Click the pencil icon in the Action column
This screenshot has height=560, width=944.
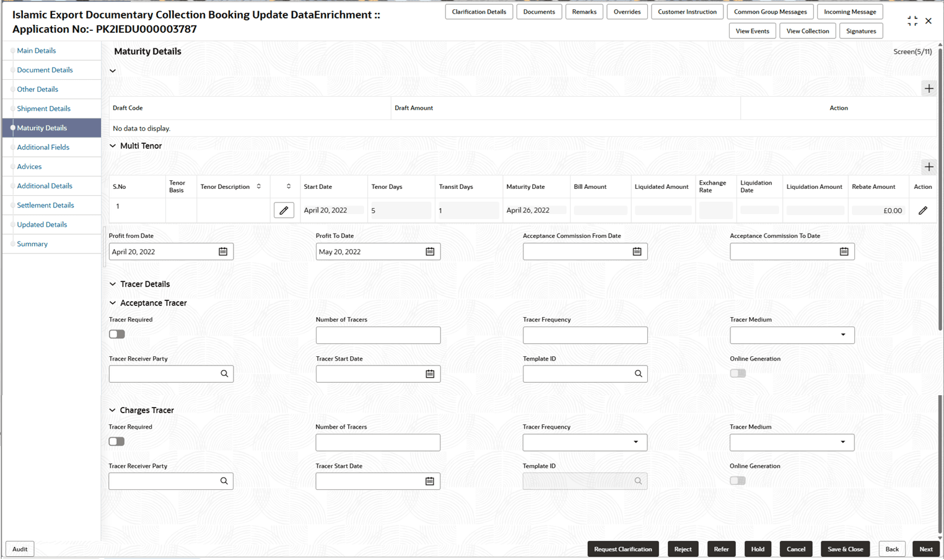click(923, 211)
